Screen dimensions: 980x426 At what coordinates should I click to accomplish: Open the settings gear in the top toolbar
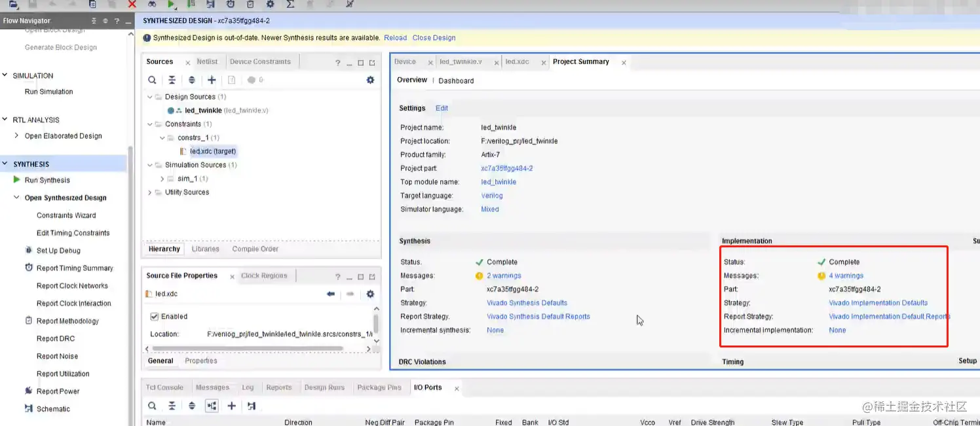click(x=270, y=4)
